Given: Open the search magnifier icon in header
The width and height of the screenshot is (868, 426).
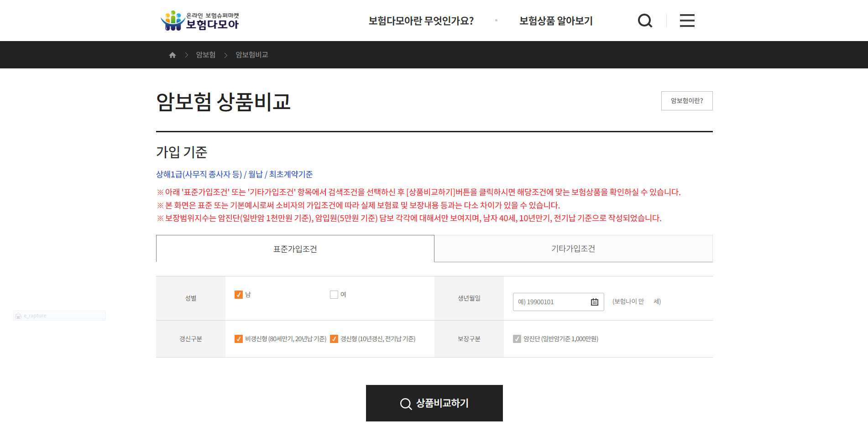Looking at the screenshot, I should click(x=644, y=21).
